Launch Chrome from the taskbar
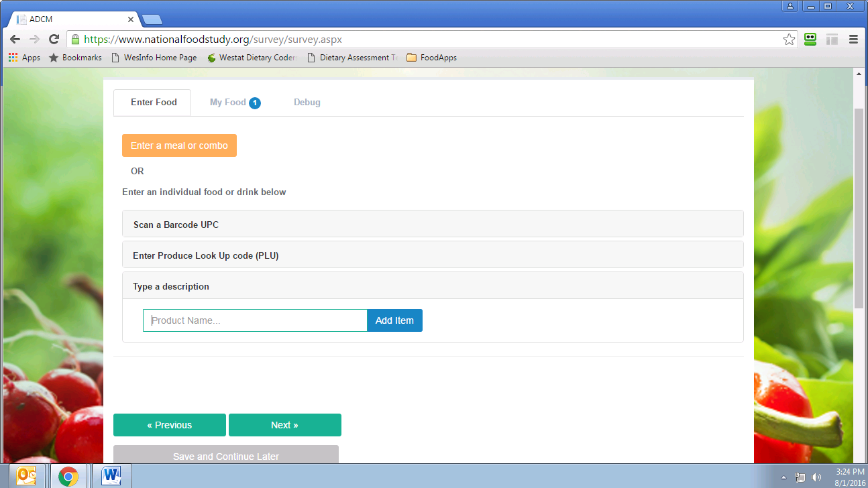The height and width of the screenshot is (488, 868). (68, 477)
